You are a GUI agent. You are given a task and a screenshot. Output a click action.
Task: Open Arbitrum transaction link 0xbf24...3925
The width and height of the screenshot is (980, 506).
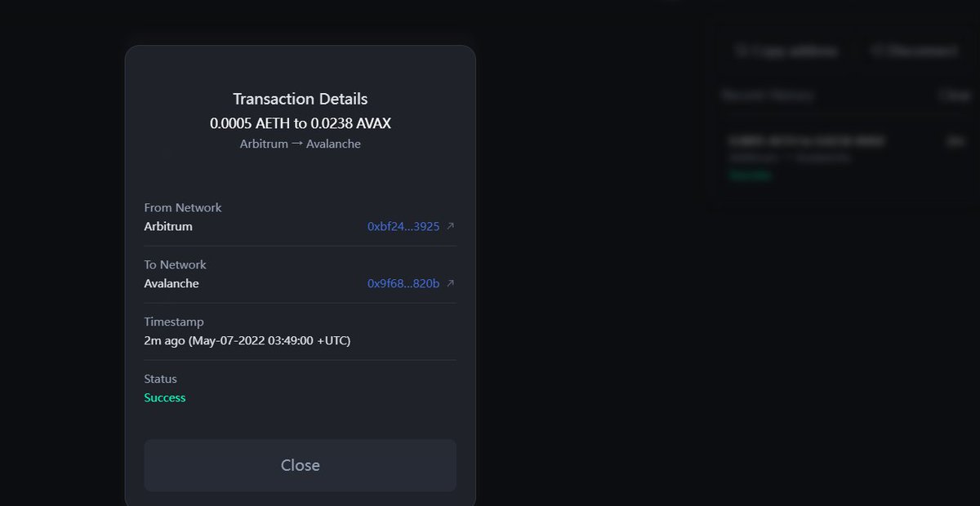click(x=403, y=226)
